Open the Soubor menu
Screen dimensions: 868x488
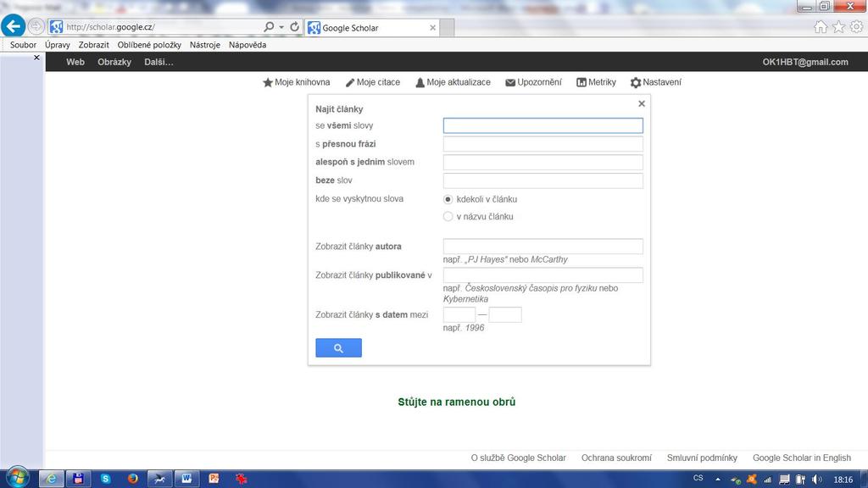[x=23, y=45]
